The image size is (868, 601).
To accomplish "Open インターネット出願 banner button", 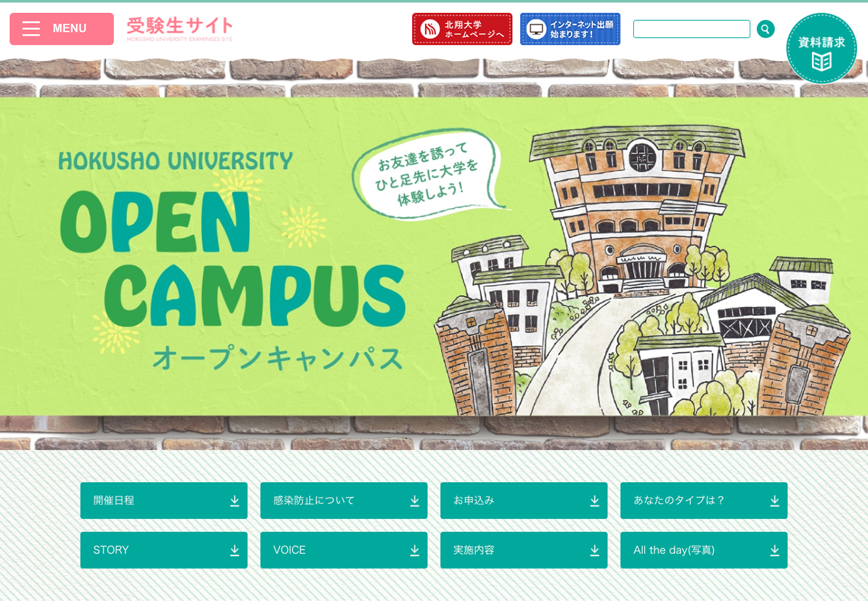I will pyautogui.click(x=570, y=29).
